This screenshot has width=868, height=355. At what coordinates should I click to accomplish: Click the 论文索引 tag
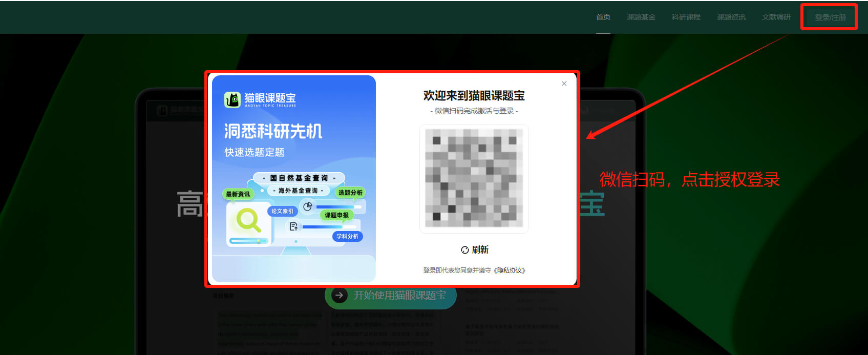point(283,211)
